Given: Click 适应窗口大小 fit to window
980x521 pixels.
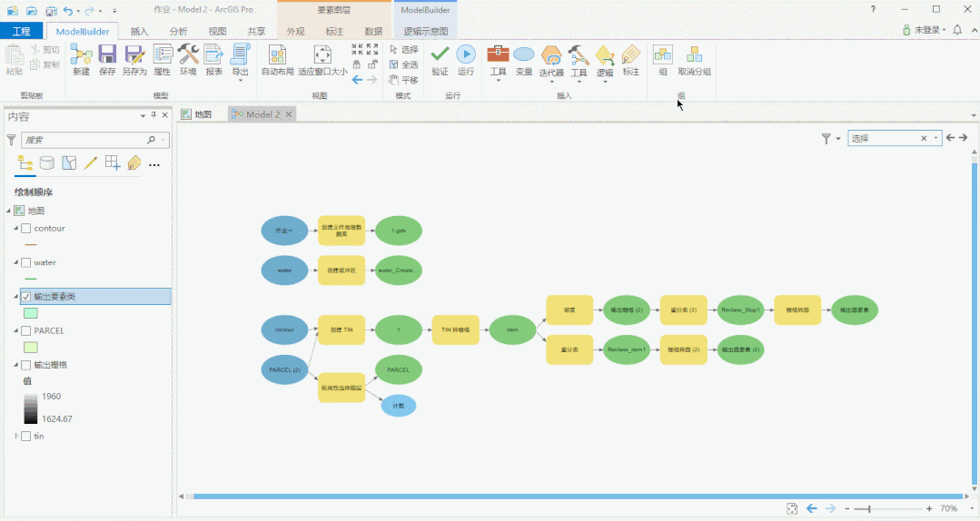Looking at the screenshot, I should (x=322, y=60).
